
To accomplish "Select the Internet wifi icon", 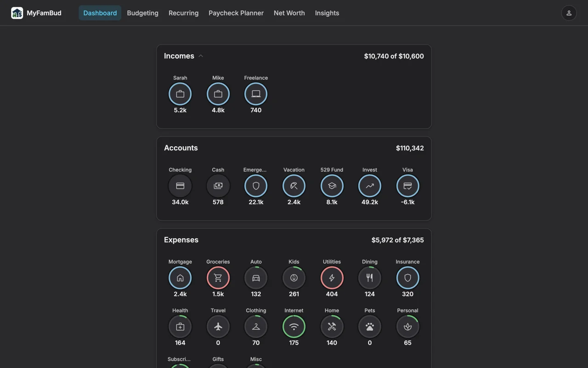I will tap(294, 327).
